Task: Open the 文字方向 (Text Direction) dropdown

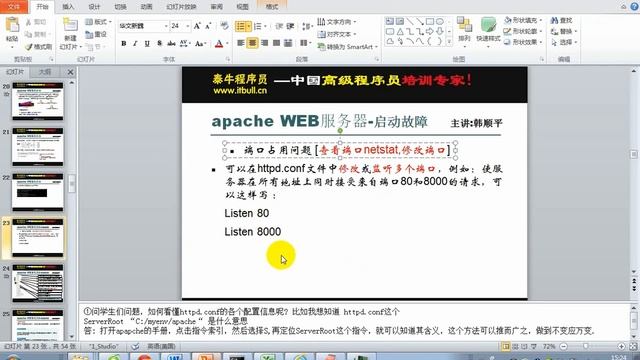Action: coord(337,22)
